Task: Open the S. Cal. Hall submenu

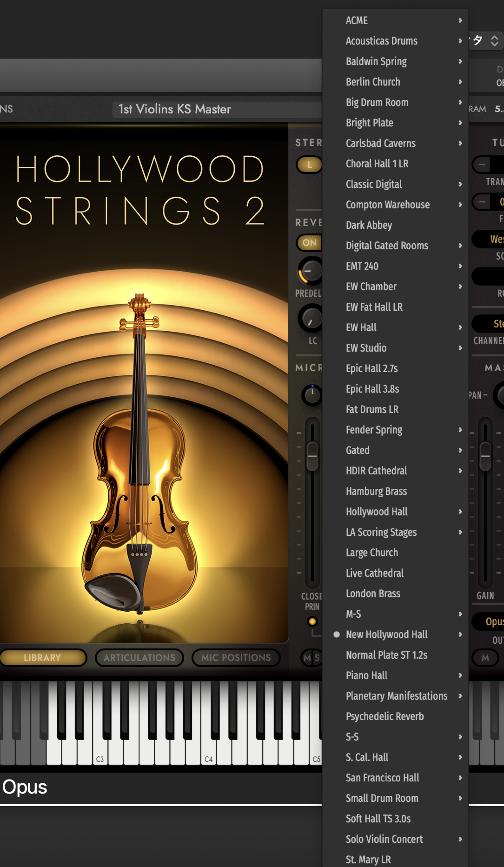Action: tap(395, 758)
